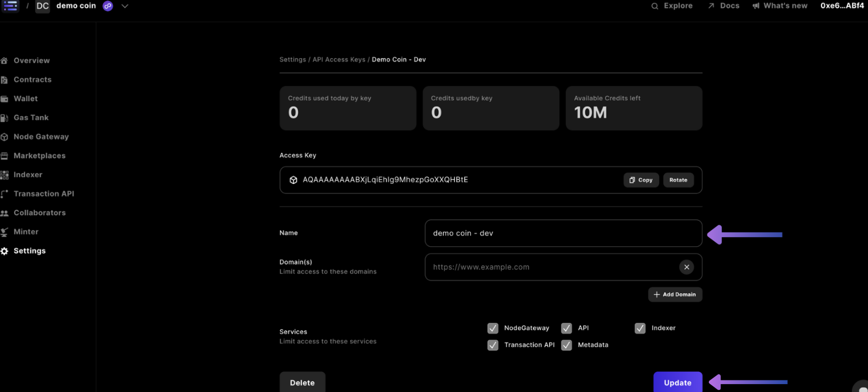Click the Marketplaces sidebar icon
The image size is (868, 392).
pyautogui.click(x=4, y=156)
